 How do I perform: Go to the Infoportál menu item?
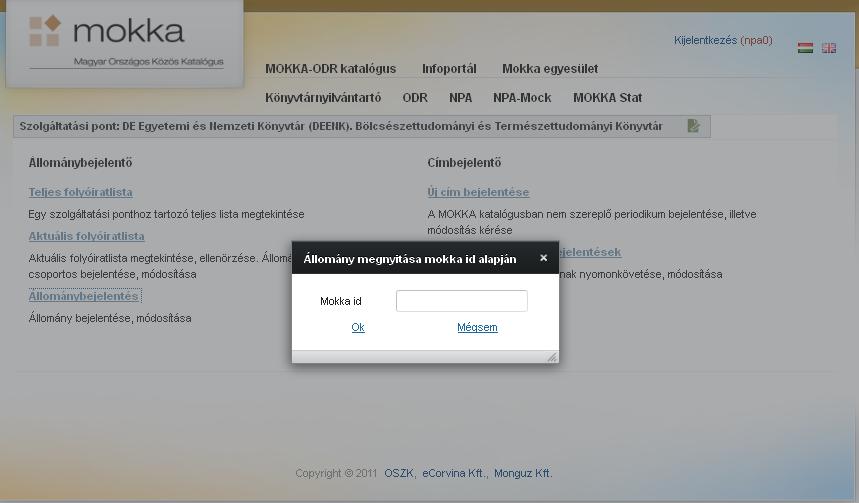click(x=449, y=69)
